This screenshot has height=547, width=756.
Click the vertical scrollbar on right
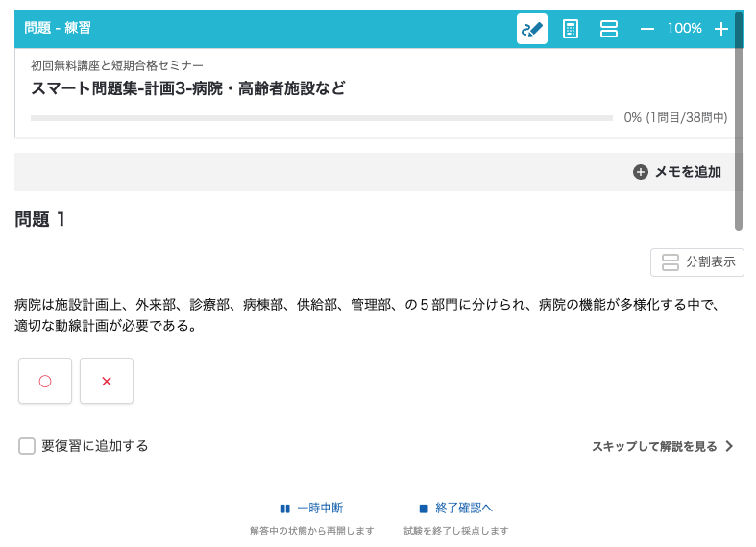(x=739, y=120)
